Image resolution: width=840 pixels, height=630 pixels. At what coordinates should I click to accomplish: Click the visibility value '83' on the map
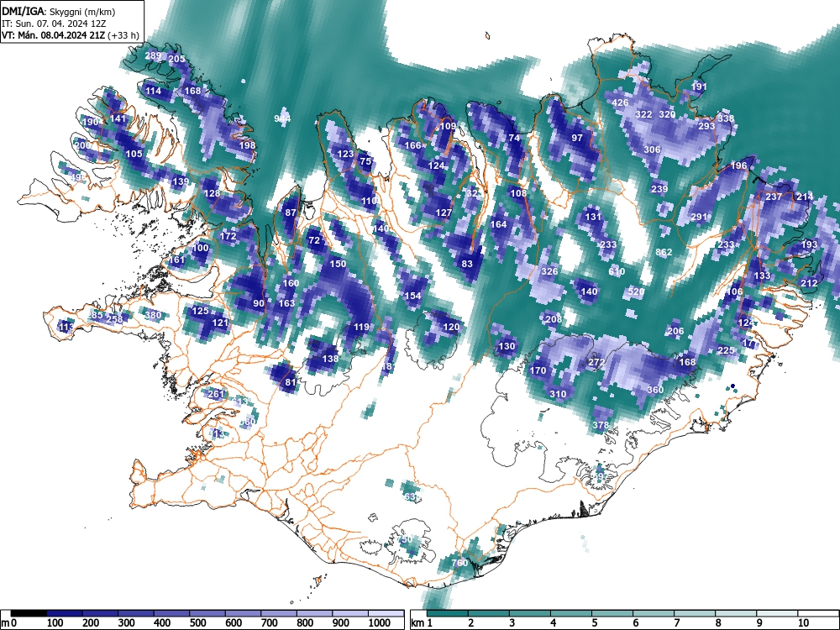click(x=467, y=264)
